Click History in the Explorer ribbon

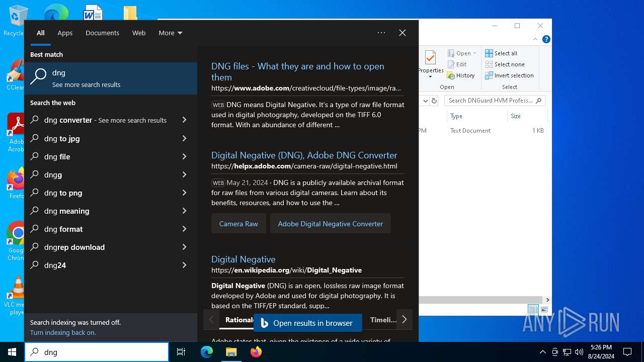[461, 75]
